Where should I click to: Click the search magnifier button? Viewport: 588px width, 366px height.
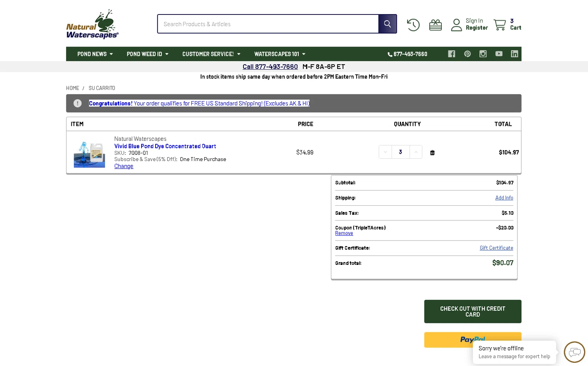click(x=387, y=24)
